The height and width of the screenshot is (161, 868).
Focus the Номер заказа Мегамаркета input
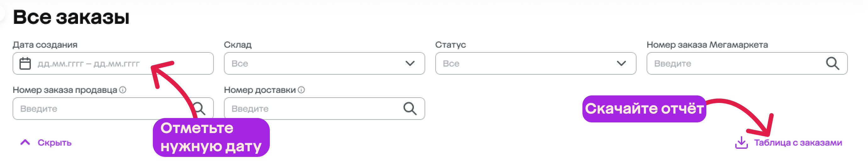coord(747,63)
